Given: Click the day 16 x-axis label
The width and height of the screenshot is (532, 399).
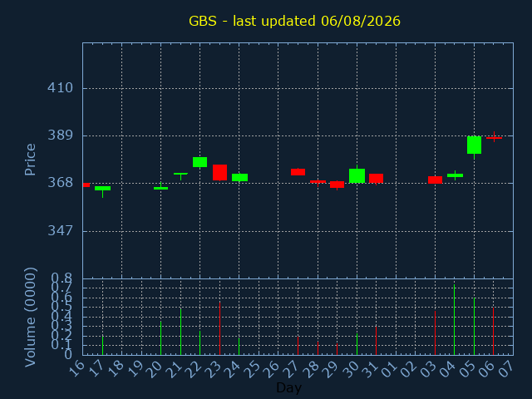Looking at the screenshot, I should coord(76,367).
